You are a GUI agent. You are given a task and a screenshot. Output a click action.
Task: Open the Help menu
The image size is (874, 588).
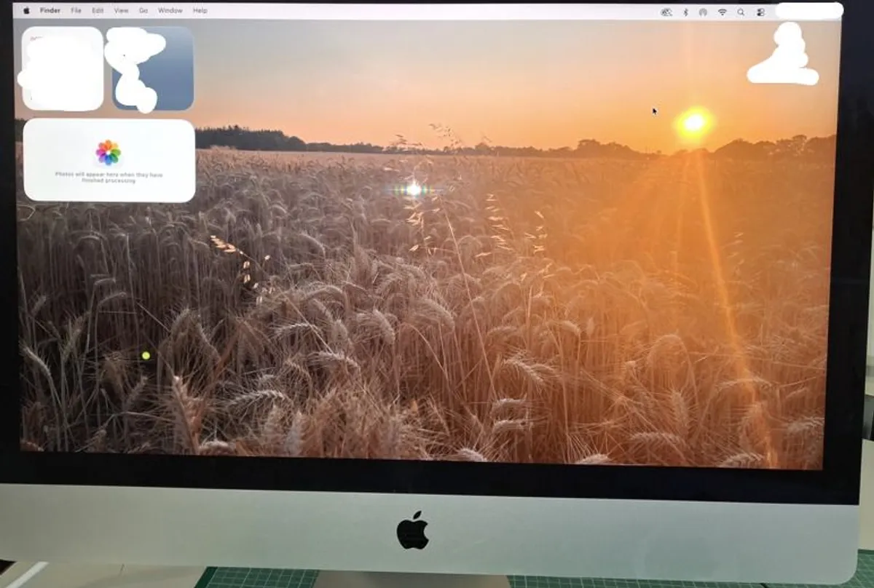point(200,11)
